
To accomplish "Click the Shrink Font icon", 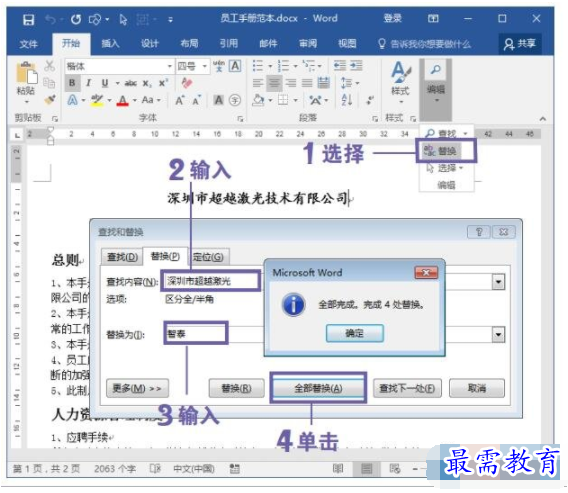I will (196, 100).
